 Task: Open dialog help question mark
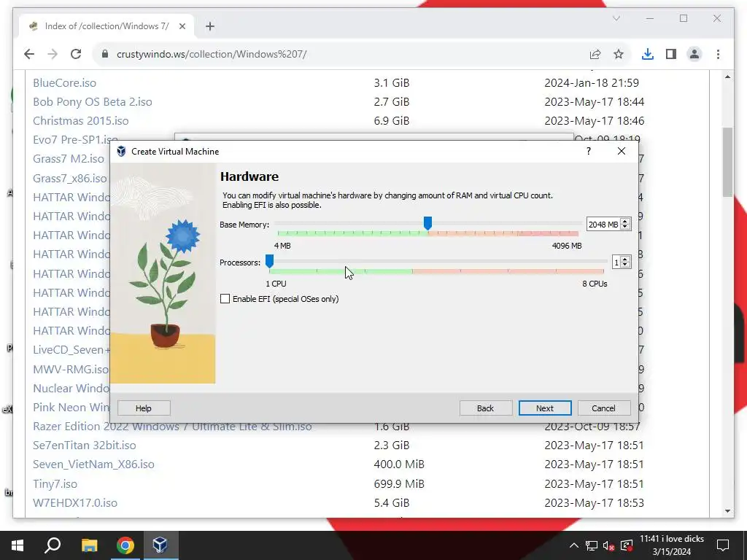[589, 151]
